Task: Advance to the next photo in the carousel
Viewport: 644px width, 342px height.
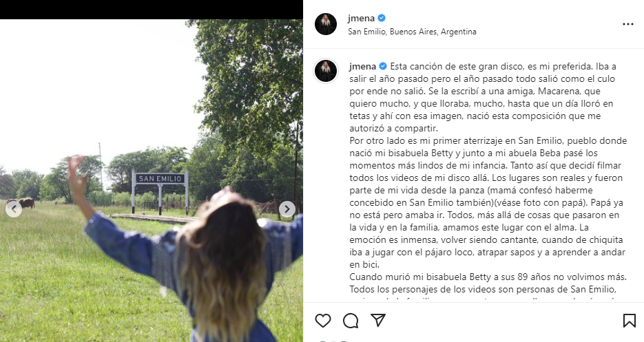Action: (x=287, y=209)
